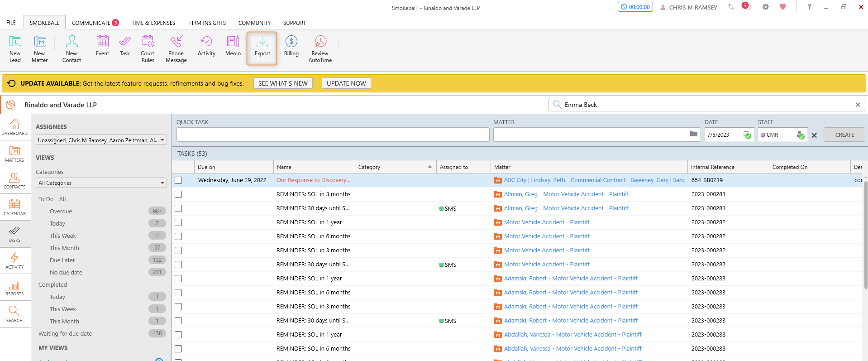Open the CMR staff selector
The height and width of the screenshot is (361, 868).
(801, 135)
